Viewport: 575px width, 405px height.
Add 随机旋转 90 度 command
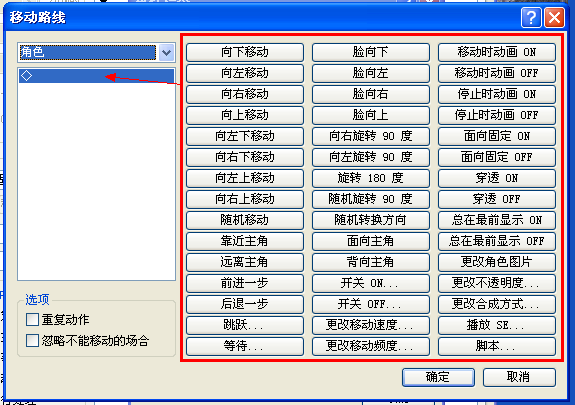coord(371,199)
